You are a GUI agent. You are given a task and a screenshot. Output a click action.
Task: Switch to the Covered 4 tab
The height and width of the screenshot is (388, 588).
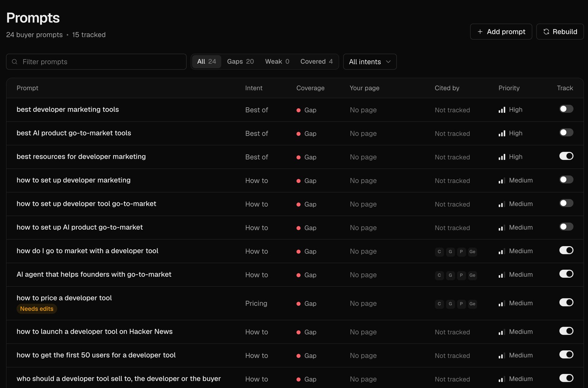(x=316, y=61)
